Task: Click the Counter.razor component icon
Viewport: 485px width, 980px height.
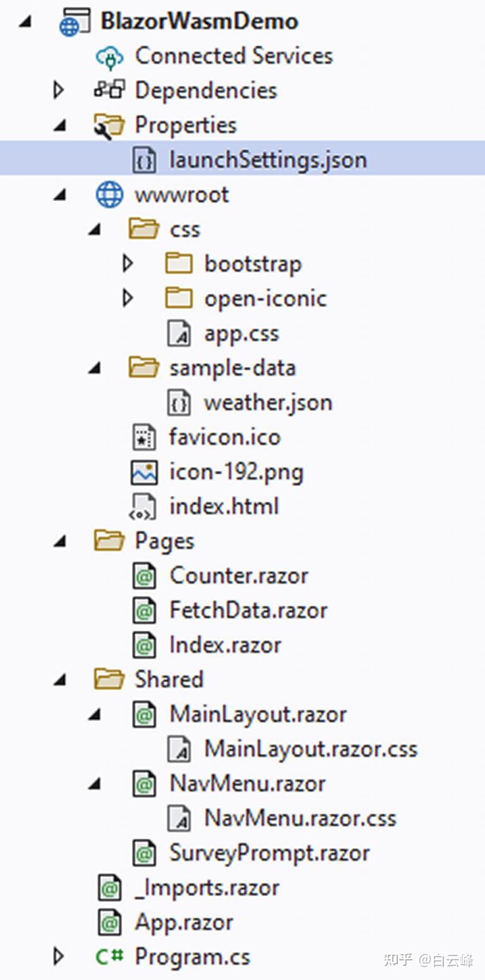Action: pyautogui.click(x=145, y=576)
